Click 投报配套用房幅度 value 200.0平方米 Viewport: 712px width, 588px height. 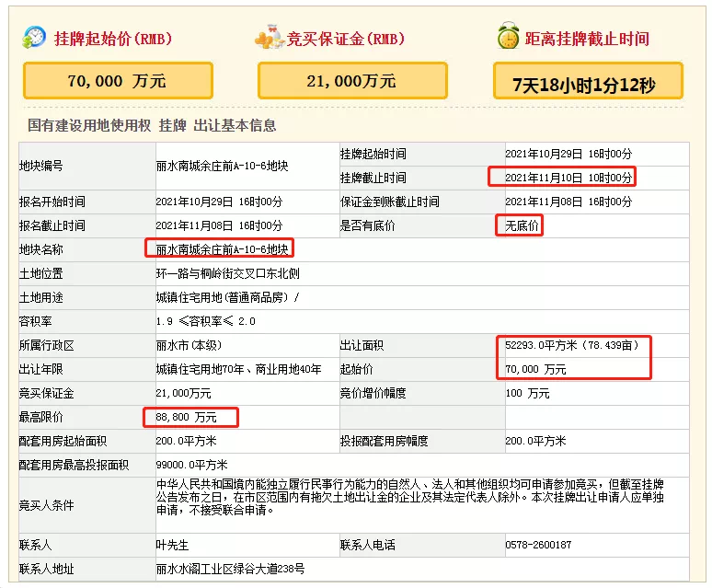point(535,441)
